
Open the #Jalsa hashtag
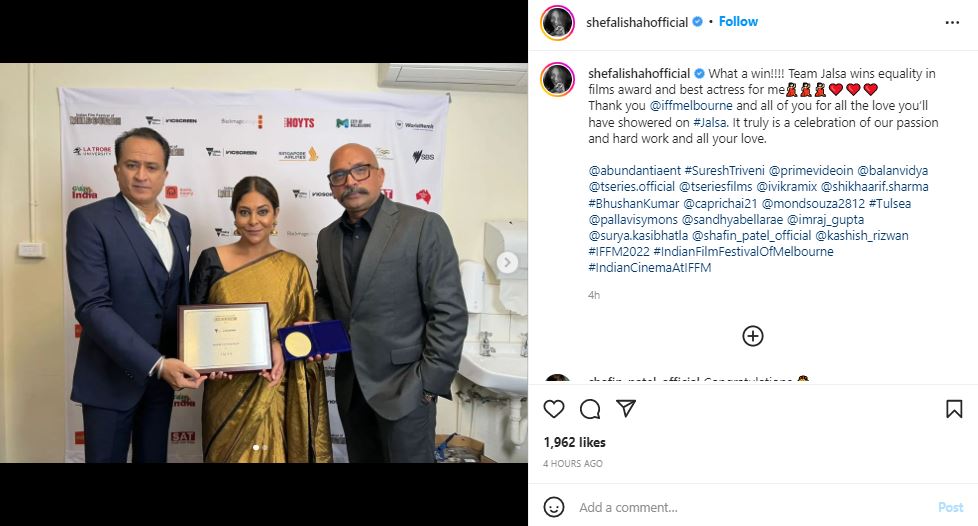click(710, 122)
